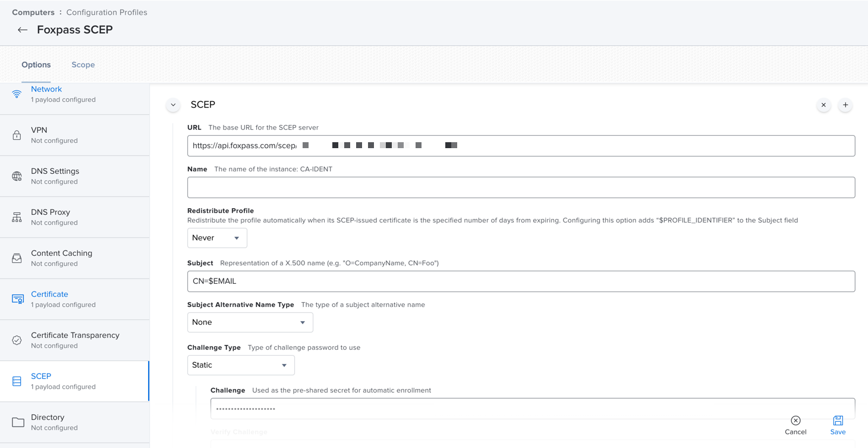Open the Subject Alternative Name Type dropdown
This screenshot has height=448, width=868.
click(x=250, y=322)
